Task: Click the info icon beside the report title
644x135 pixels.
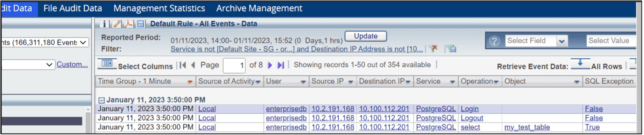Action: coord(104,24)
